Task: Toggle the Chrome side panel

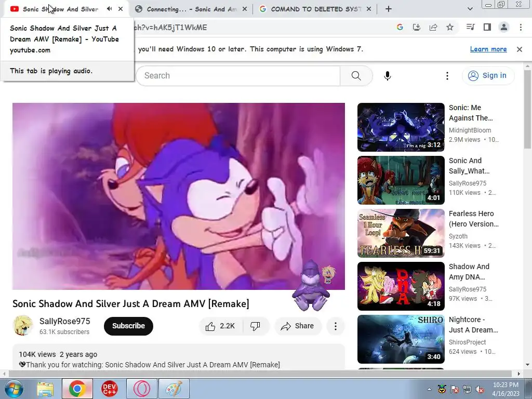Action: click(x=487, y=27)
